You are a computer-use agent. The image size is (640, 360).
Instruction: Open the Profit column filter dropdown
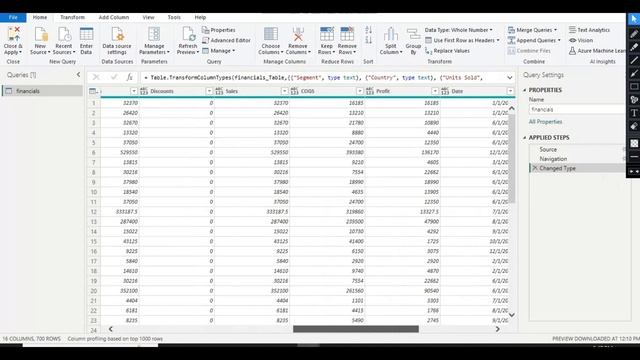435,91
